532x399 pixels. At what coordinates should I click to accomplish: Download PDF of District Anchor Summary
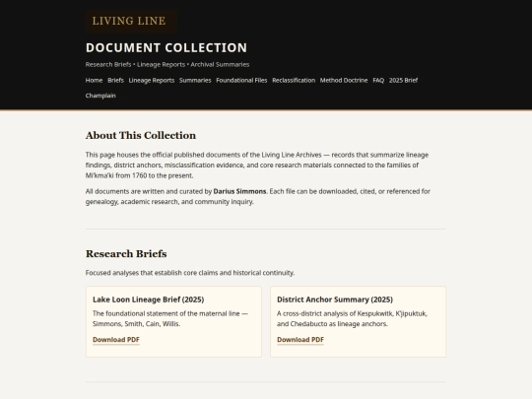pos(300,340)
